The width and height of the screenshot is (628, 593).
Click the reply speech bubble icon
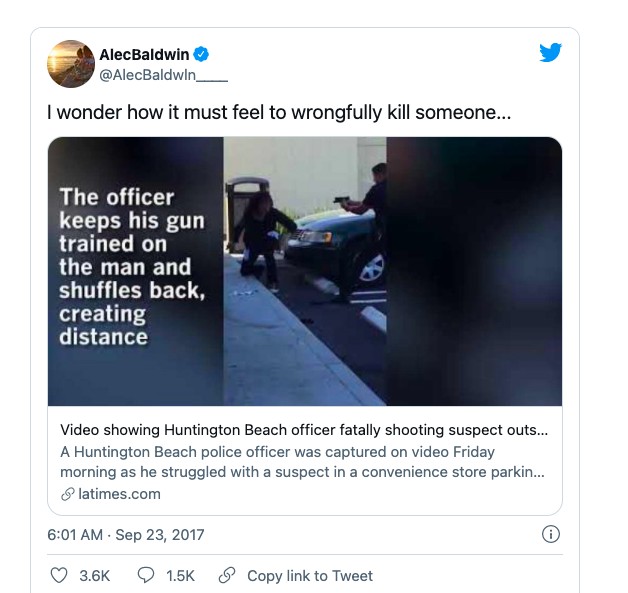click(x=146, y=575)
